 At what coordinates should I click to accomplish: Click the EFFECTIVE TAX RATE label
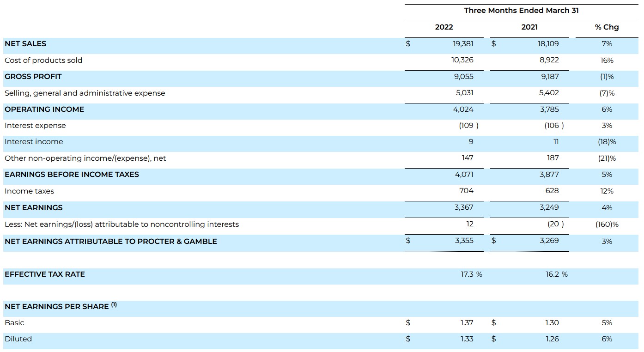click(45, 274)
